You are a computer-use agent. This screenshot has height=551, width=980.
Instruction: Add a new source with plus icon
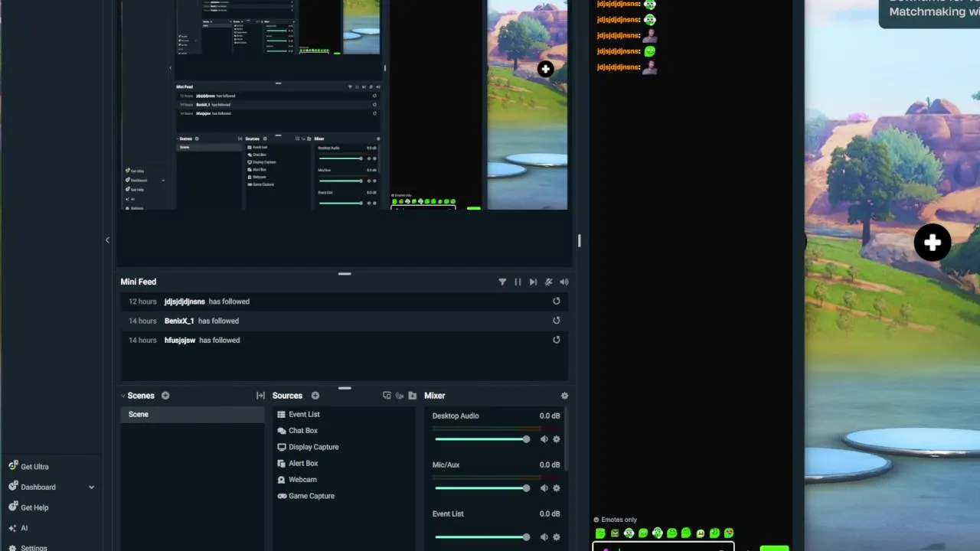pos(315,396)
